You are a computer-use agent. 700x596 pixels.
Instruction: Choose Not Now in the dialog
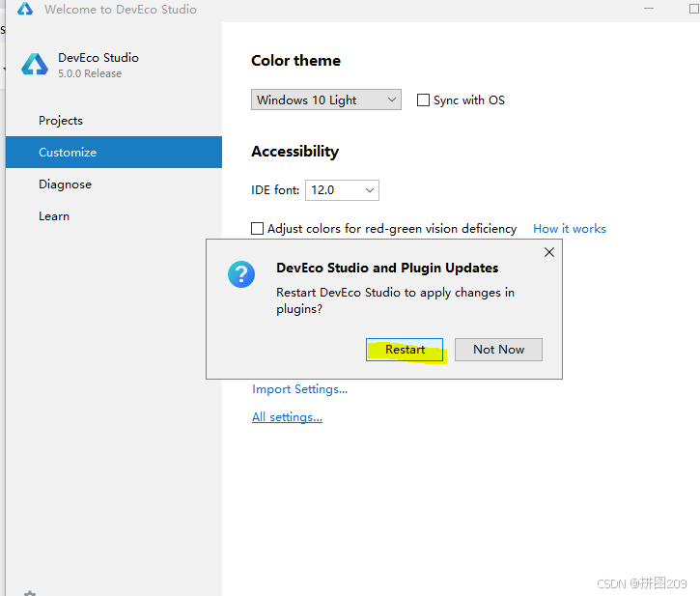[x=498, y=350]
